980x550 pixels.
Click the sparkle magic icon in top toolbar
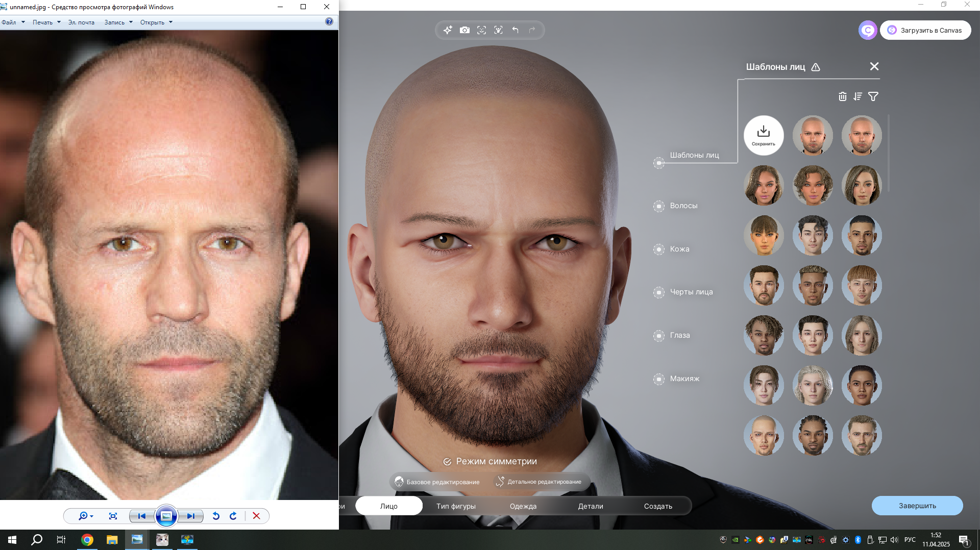pyautogui.click(x=448, y=30)
